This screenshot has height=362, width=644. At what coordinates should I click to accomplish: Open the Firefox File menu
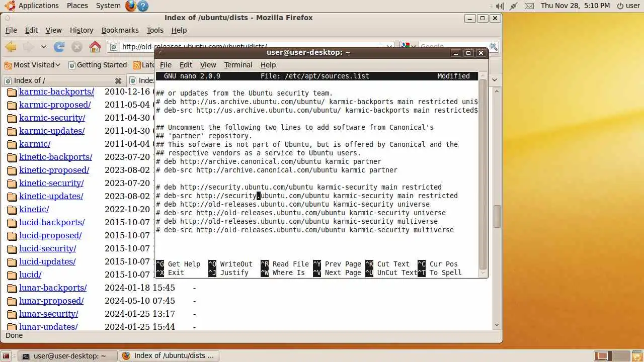(11, 30)
